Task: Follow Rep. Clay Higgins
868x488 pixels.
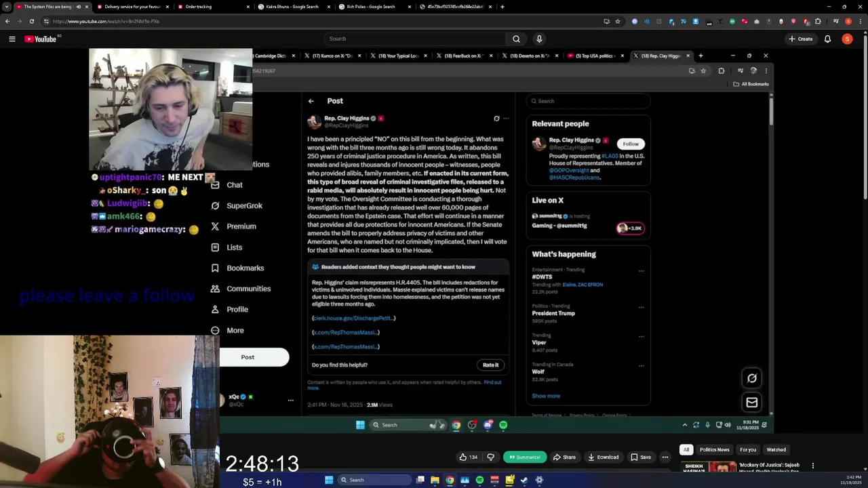Action: tap(631, 144)
